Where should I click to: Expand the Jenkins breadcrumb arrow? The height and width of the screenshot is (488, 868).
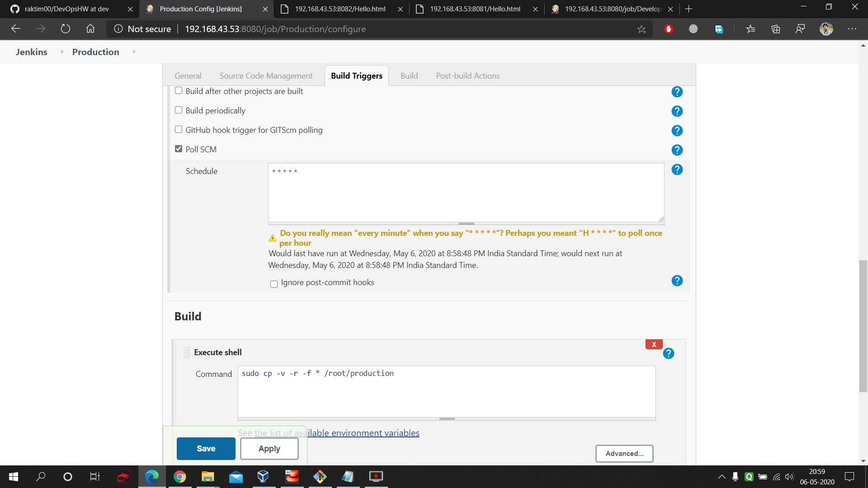tap(62, 52)
